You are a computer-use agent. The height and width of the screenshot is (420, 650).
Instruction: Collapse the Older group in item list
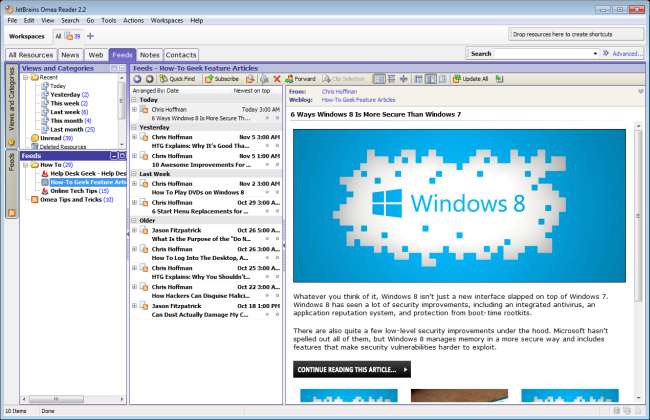point(134,221)
